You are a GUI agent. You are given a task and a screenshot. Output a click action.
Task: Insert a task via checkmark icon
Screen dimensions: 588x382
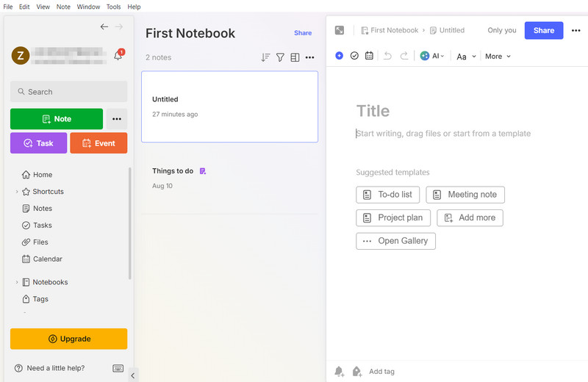[x=354, y=56]
